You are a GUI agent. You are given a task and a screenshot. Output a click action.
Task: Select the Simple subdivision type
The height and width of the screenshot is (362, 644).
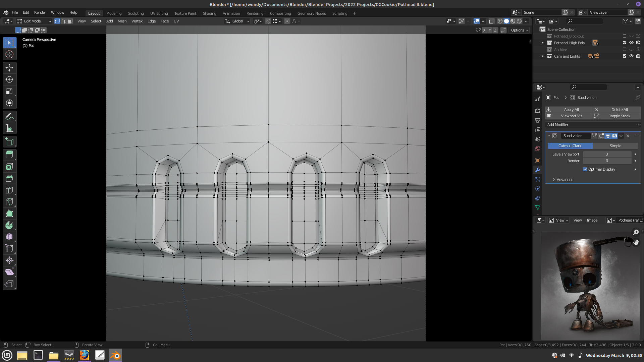tap(615, 146)
